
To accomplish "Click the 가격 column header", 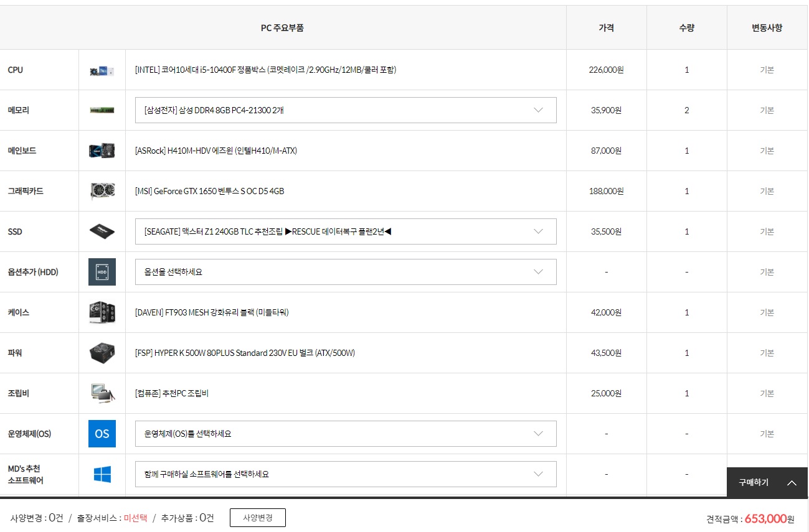I will click(x=606, y=28).
